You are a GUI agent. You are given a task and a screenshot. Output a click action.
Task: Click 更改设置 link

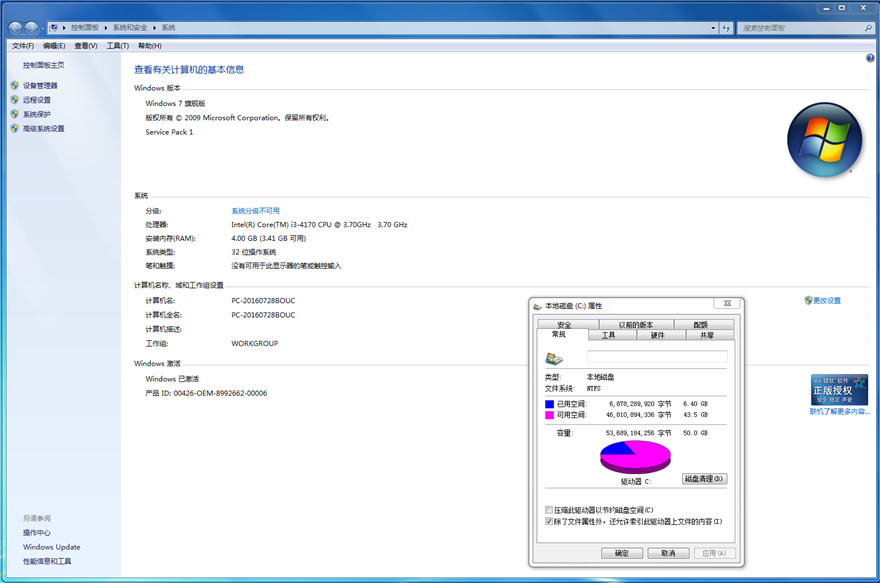827,301
